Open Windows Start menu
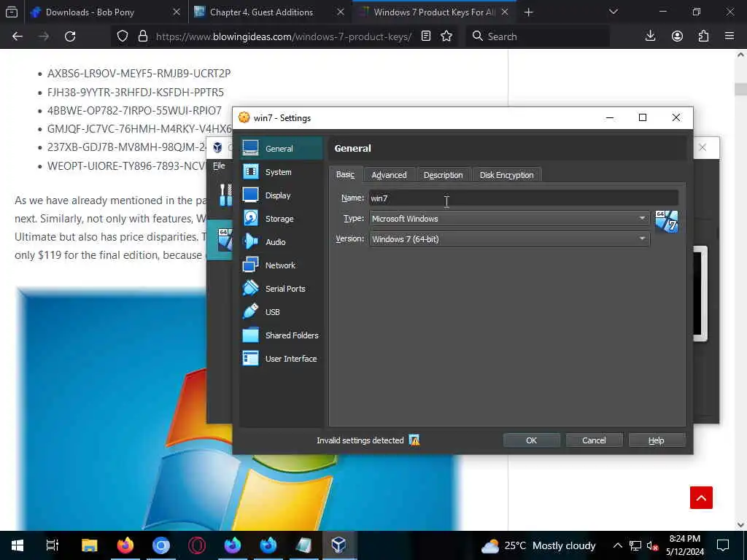 18,545
